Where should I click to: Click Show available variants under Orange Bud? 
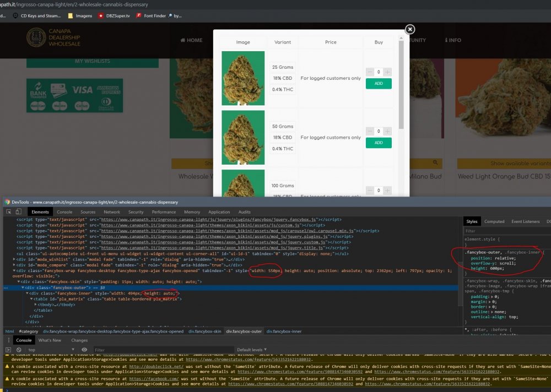pos(504,164)
